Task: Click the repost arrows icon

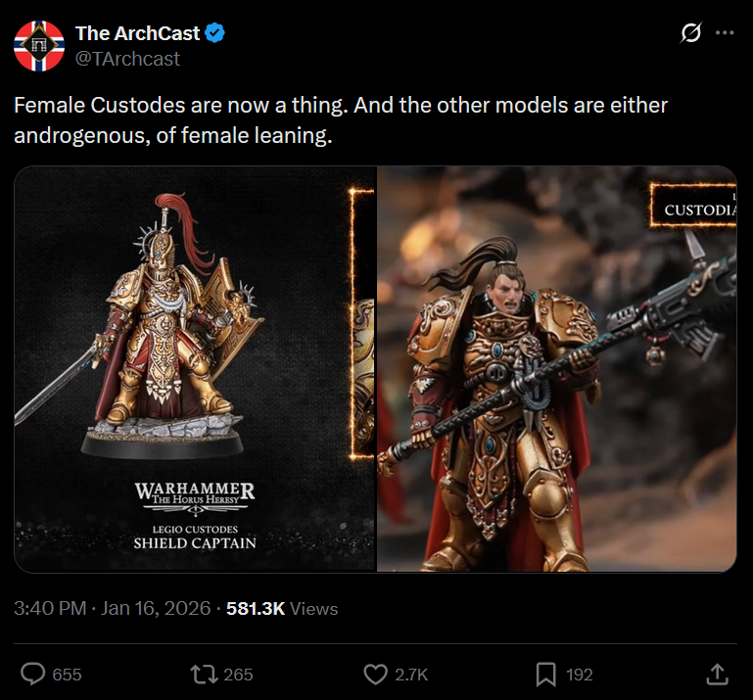Action: pyautogui.click(x=205, y=675)
